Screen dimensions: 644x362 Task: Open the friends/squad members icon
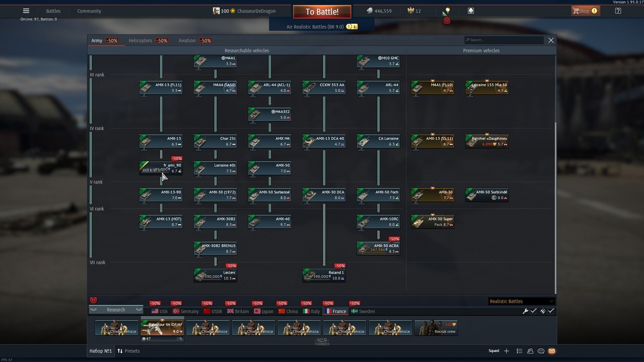531,351
